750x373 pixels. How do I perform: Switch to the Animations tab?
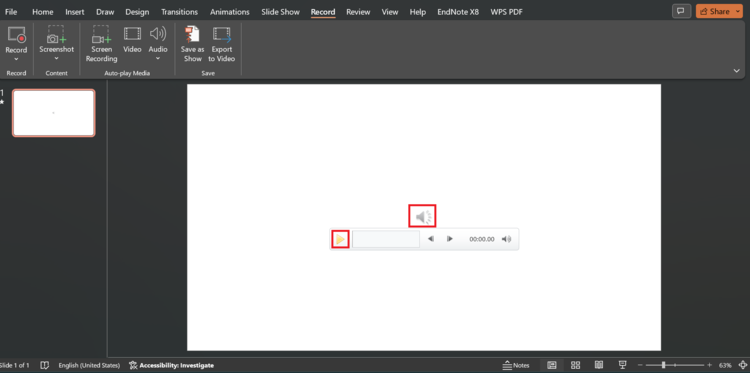tap(230, 12)
